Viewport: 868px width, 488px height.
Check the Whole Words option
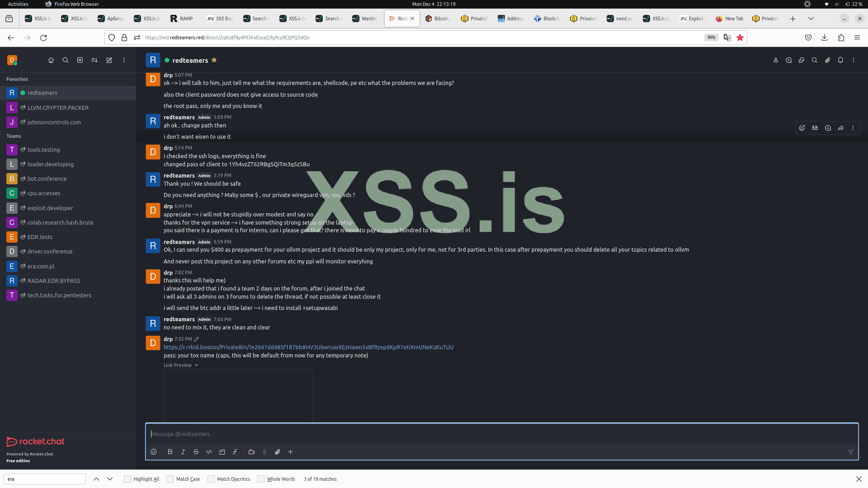point(261,479)
